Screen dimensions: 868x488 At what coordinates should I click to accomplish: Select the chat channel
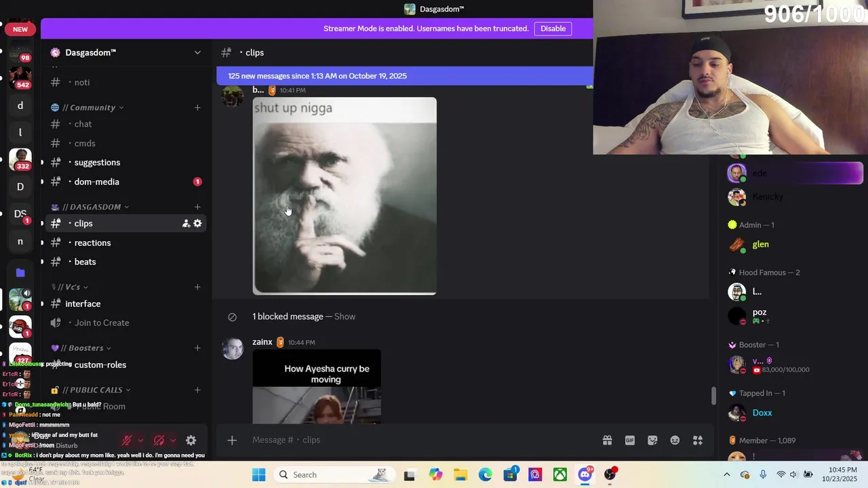[x=125, y=124]
